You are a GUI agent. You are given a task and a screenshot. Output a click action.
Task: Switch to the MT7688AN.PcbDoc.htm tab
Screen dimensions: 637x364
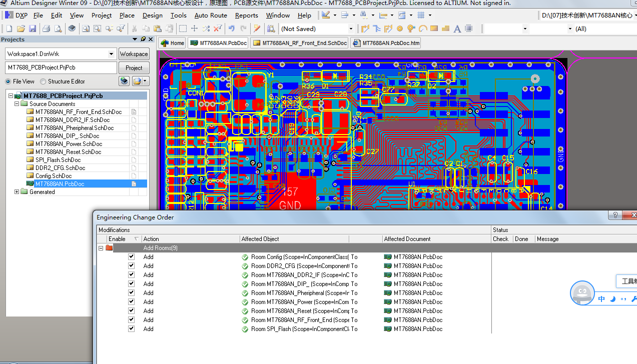click(386, 43)
